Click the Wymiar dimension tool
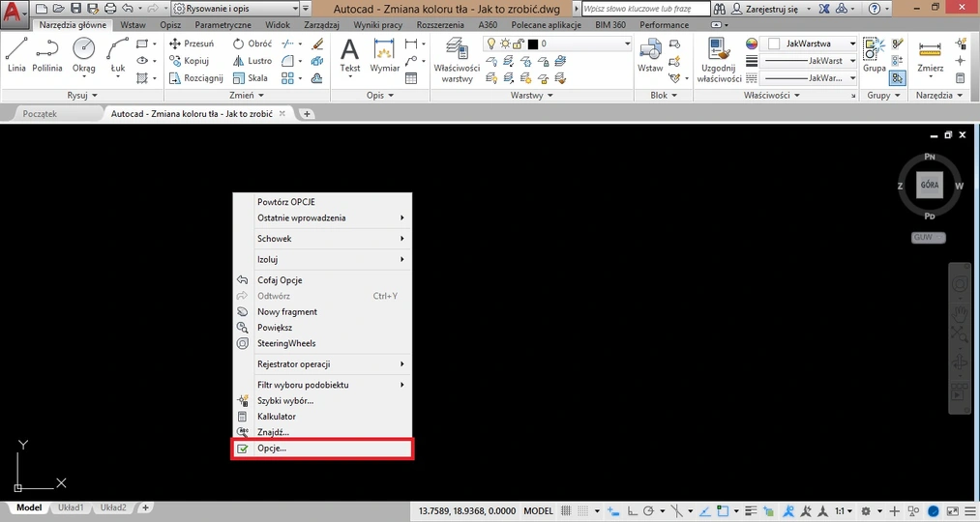This screenshot has height=522, width=980. [384, 54]
